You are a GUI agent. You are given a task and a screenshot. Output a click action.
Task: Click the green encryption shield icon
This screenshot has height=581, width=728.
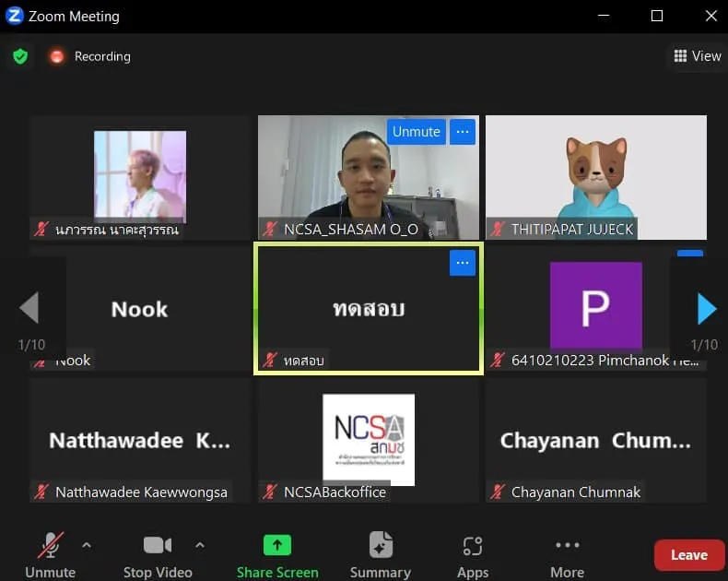click(20, 56)
